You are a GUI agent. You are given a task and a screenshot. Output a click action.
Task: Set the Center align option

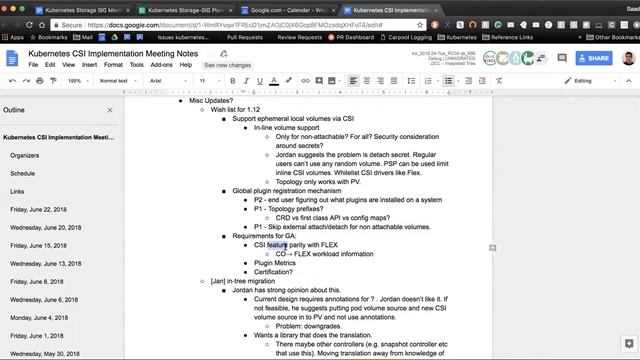[367, 81]
